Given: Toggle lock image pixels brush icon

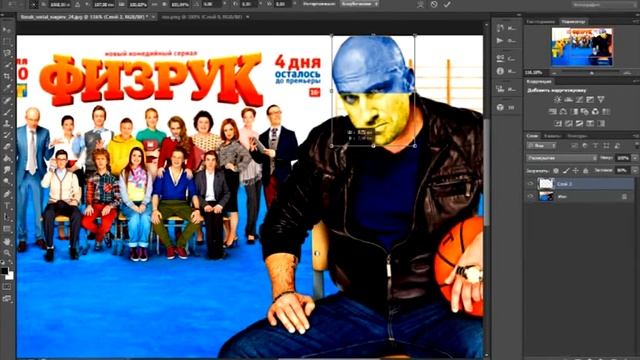Looking at the screenshot, I should click(566, 171).
